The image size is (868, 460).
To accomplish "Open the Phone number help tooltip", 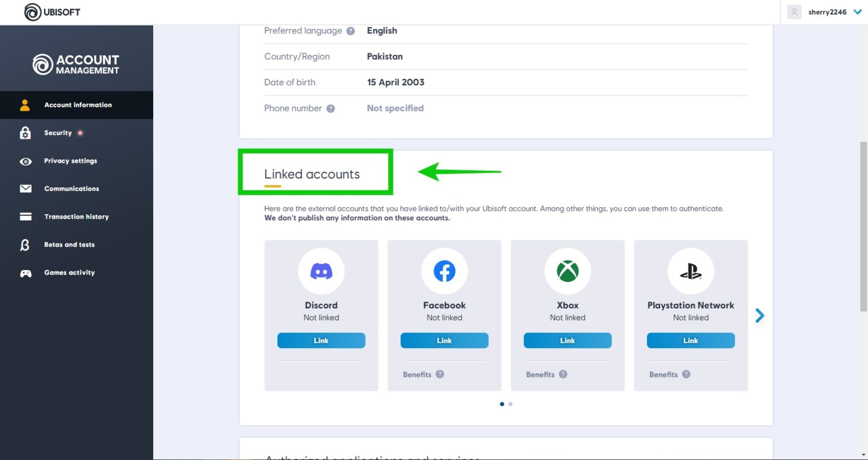I will [x=331, y=108].
